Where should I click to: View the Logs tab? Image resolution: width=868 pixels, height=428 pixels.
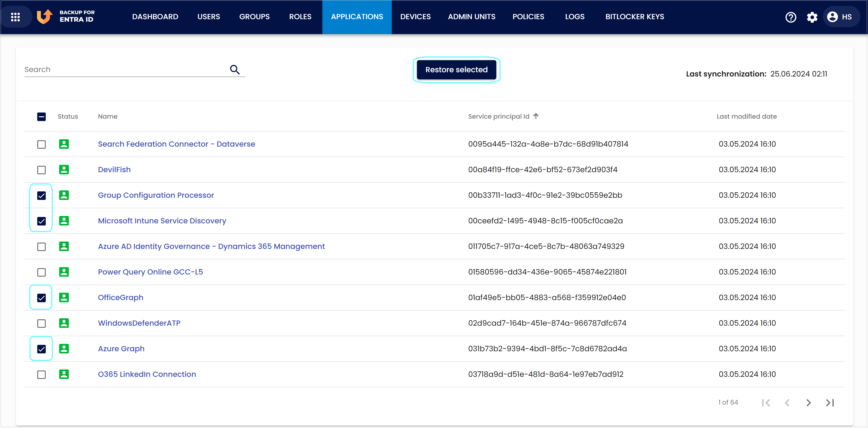click(575, 17)
